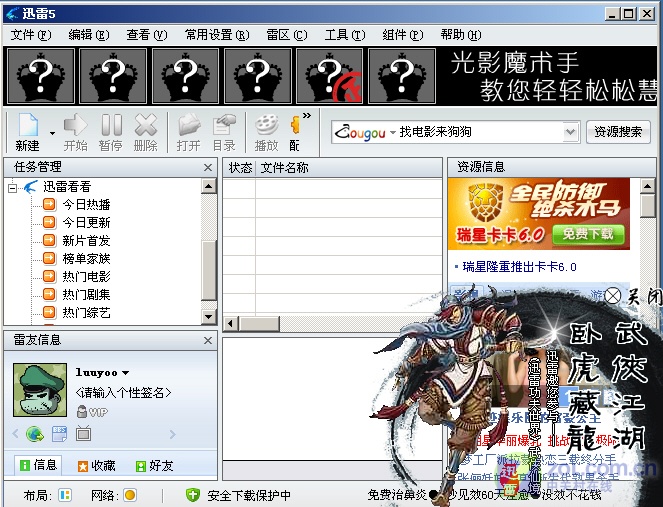
Task: Click the file list's left scroll arrow
Action: tap(230, 324)
